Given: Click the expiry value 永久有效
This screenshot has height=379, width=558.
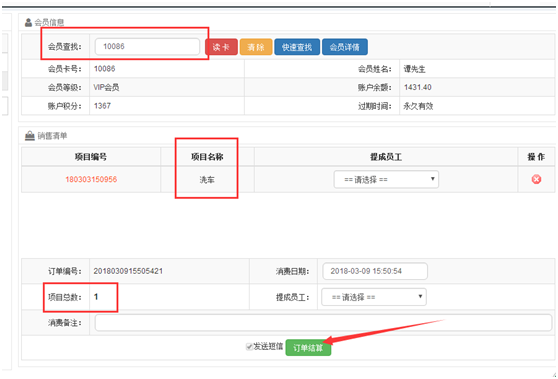Looking at the screenshot, I should click(x=418, y=106).
